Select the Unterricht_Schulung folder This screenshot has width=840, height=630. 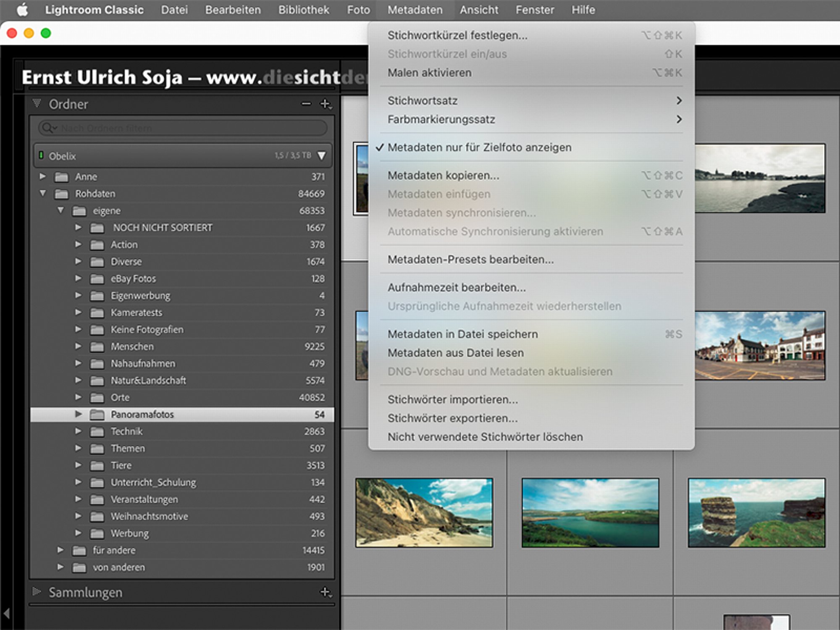pyautogui.click(x=182, y=482)
